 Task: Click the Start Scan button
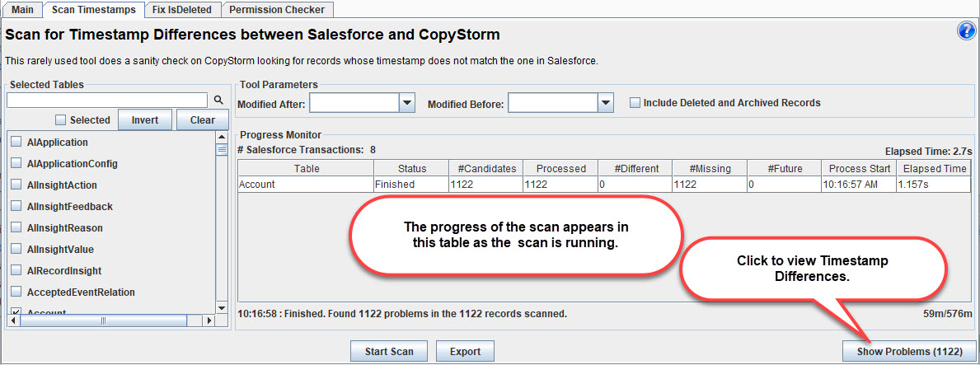[389, 351]
